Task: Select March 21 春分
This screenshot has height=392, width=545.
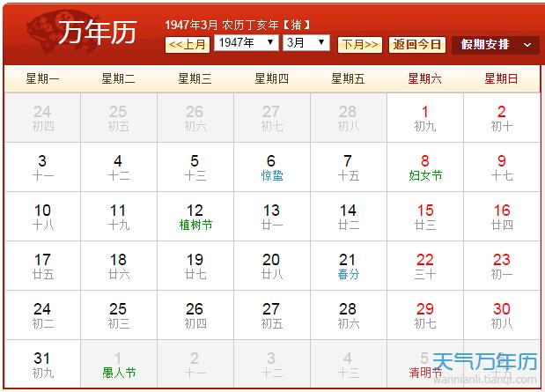Action: coord(349,266)
